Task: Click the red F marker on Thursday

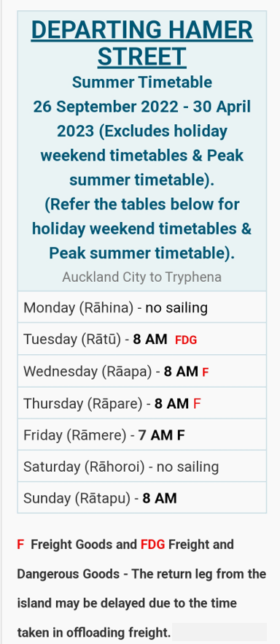Action: click(197, 404)
